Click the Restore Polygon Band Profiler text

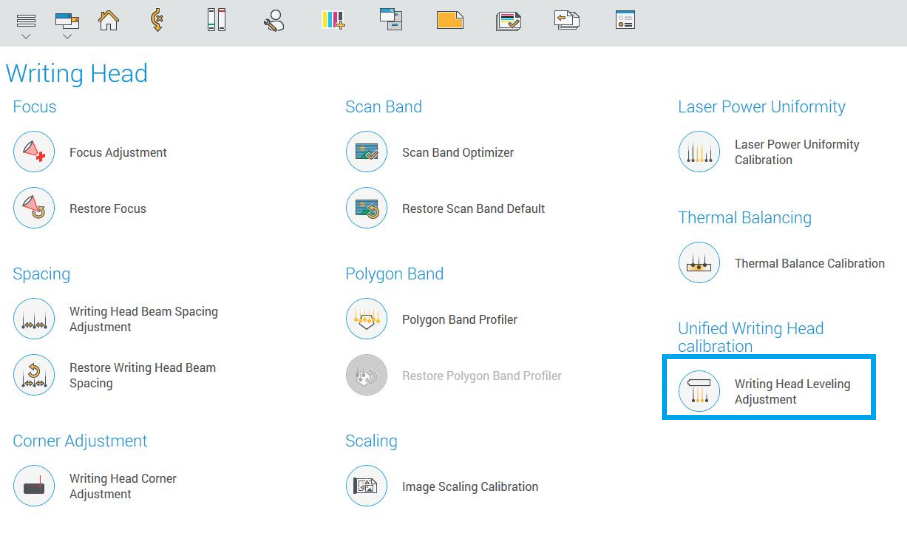point(482,376)
